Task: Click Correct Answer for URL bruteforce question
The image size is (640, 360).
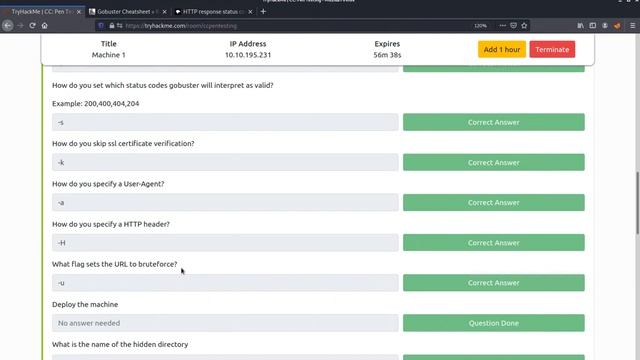Action: coord(493,282)
